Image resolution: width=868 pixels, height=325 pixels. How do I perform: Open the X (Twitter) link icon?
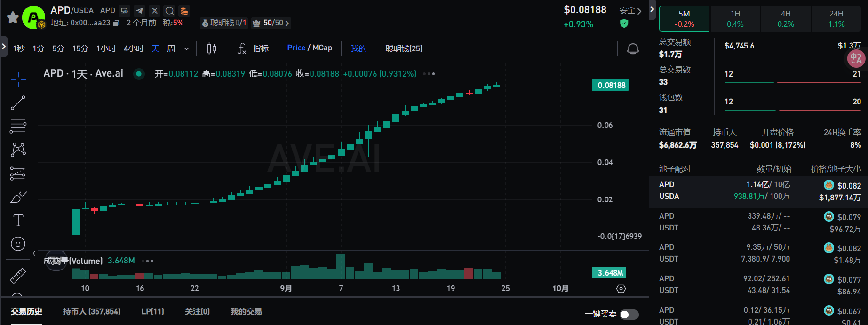[x=154, y=10]
